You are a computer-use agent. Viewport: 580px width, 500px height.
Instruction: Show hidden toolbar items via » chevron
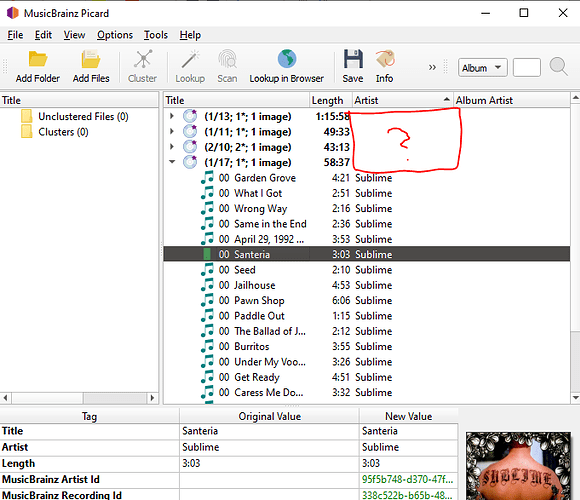coord(432,67)
